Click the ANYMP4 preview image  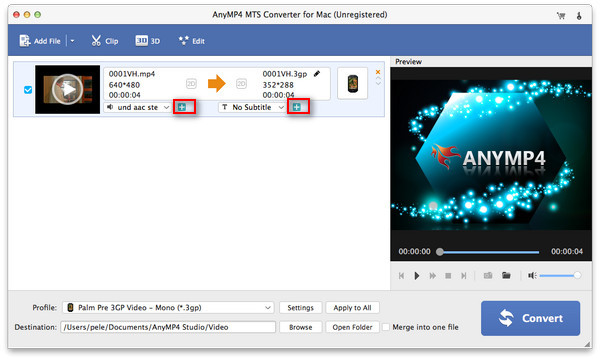coord(491,155)
